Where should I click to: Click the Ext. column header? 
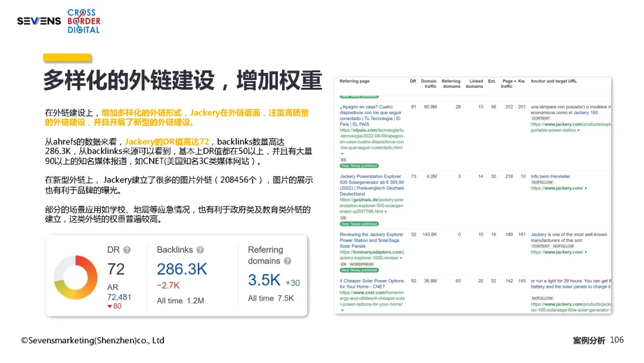491,81
